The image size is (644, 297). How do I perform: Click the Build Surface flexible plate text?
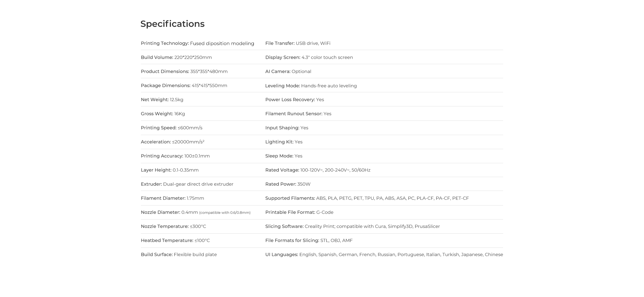[179, 254]
